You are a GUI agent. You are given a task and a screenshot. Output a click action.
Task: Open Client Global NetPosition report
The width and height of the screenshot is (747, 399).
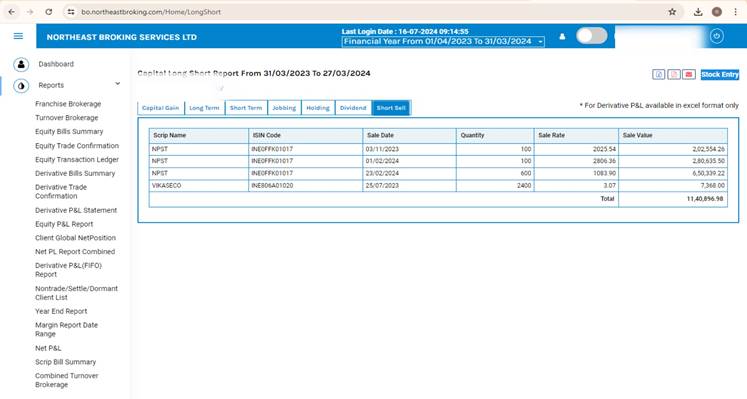coord(75,238)
